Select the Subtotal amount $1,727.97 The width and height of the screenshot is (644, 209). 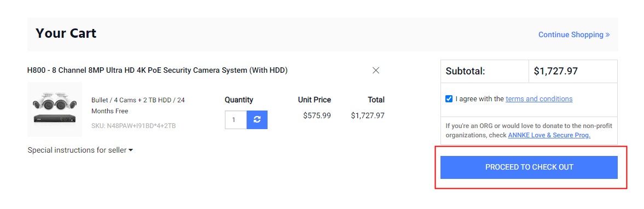(x=556, y=71)
